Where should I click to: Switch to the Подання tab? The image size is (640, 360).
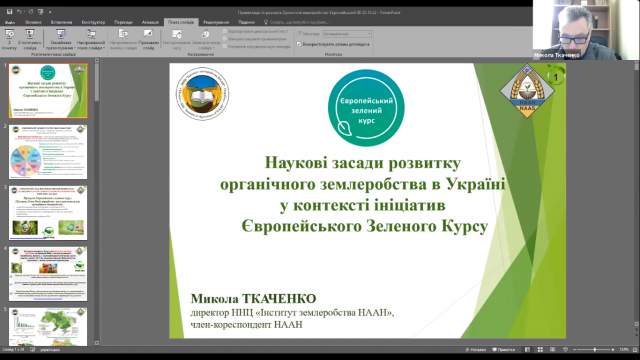[247, 22]
